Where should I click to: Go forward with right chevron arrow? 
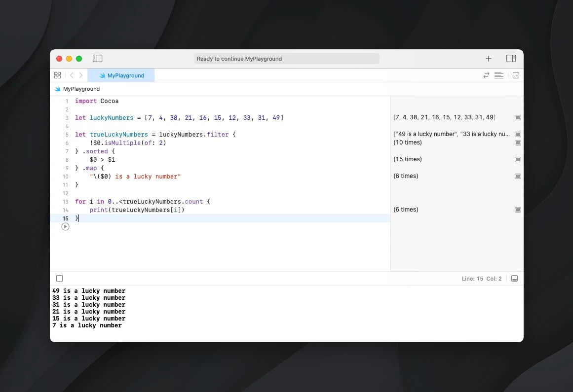(x=81, y=75)
